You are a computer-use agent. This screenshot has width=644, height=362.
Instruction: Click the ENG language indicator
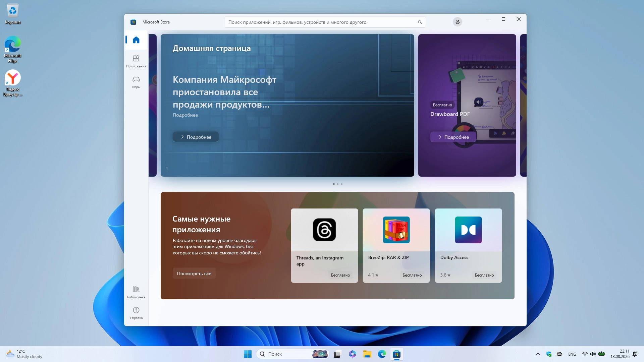point(572,354)
